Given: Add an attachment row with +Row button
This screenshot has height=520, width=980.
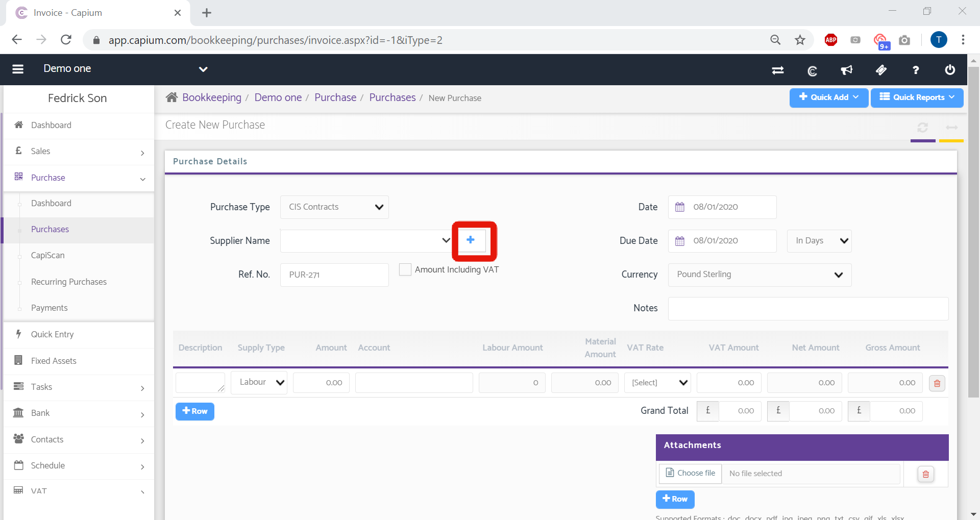Looking at the screenshot, I should [675, 499].
